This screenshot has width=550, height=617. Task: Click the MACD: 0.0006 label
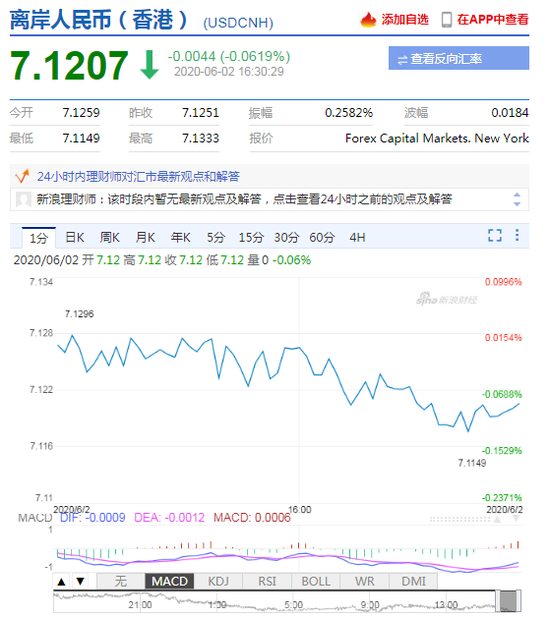[252, 517]
